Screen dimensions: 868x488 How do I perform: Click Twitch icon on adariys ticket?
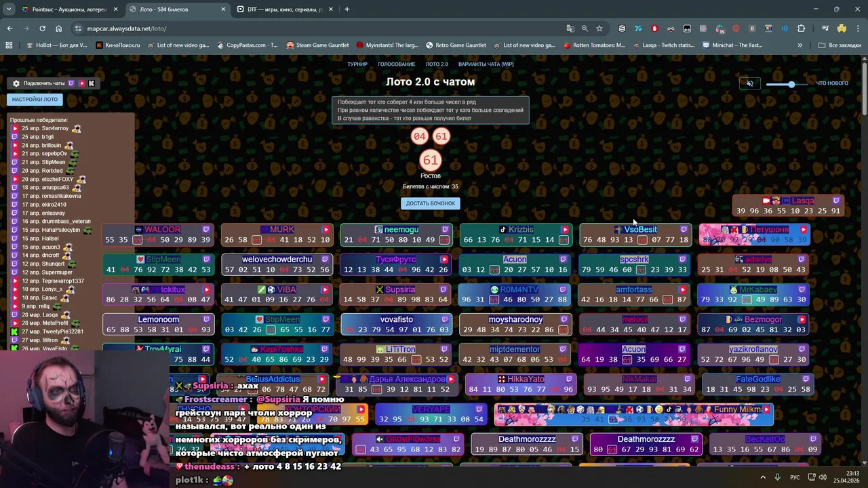(803, 260)
